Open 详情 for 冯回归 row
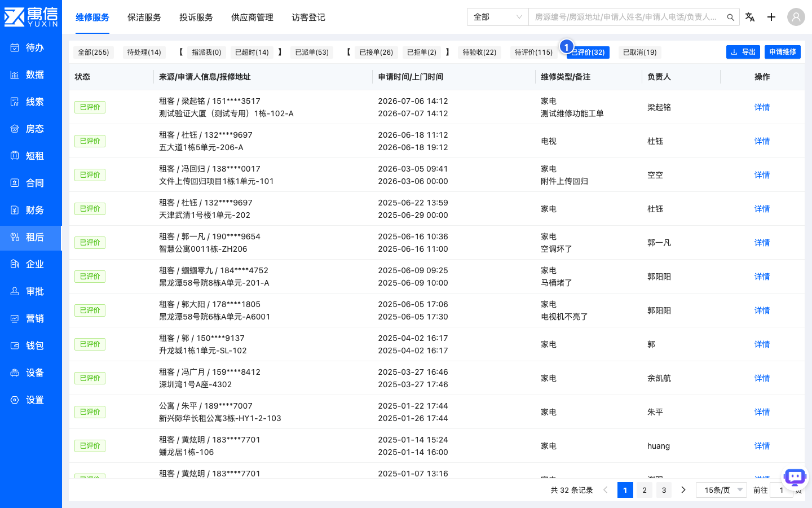This screenshot has width=812, height=508. (762, 175)
